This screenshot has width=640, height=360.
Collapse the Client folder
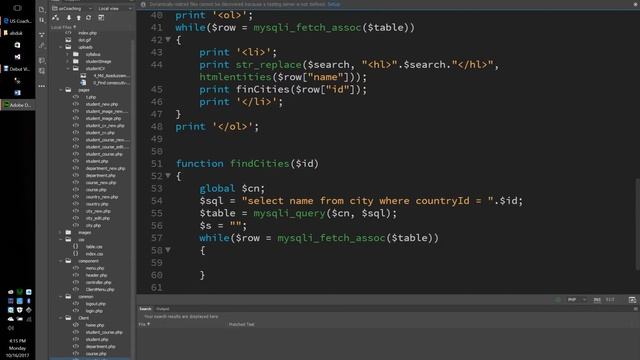point(61,318)
